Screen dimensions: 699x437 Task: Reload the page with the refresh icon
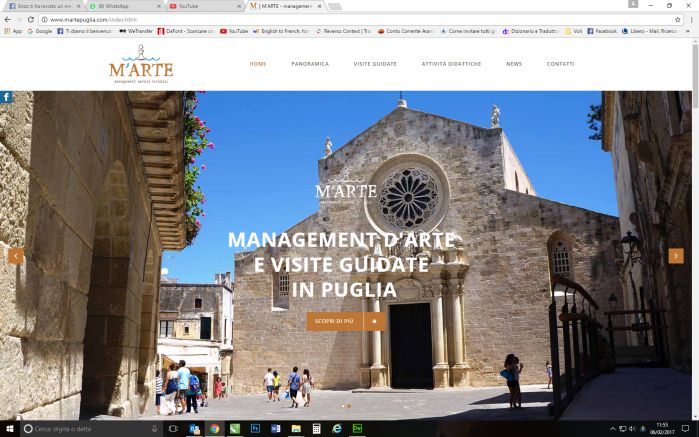point(30,20)
